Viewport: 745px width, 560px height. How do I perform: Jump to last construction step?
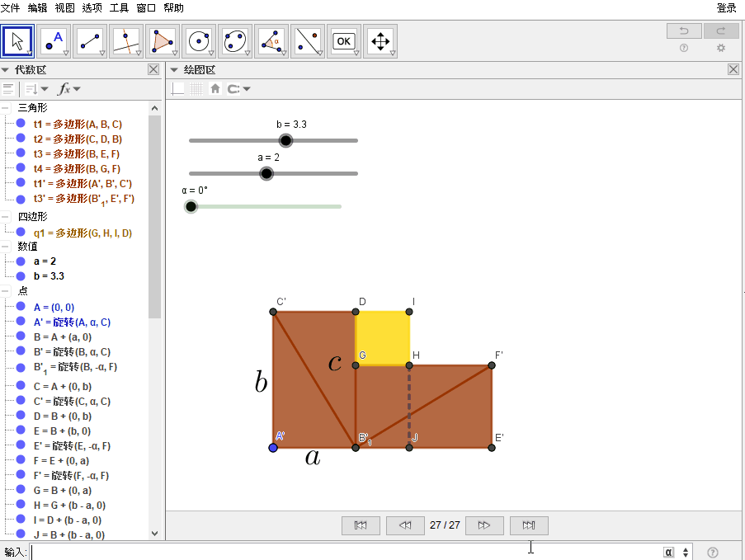coord(529,525)
